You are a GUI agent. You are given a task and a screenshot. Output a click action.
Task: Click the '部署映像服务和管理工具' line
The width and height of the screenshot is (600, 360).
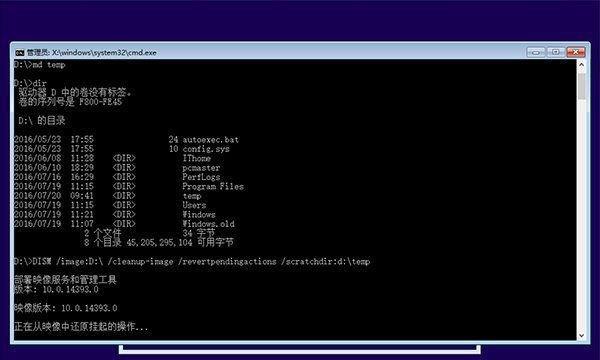click(65, 280)
